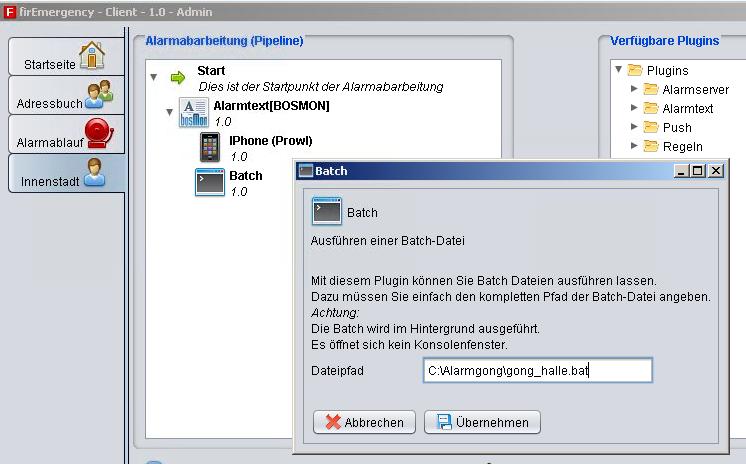Click into the Dateipfad text field
Image resolution: width=746 pixels, height=464 pixels.
(x=537, y=371)
